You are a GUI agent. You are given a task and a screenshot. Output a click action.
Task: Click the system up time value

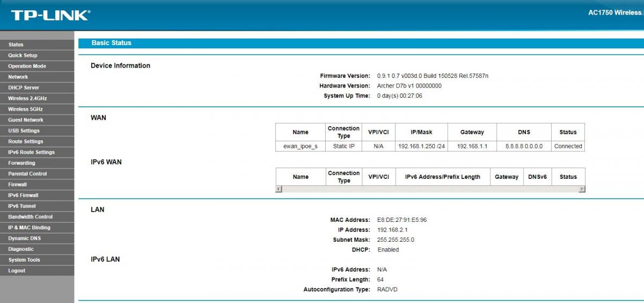click(400, 96)
